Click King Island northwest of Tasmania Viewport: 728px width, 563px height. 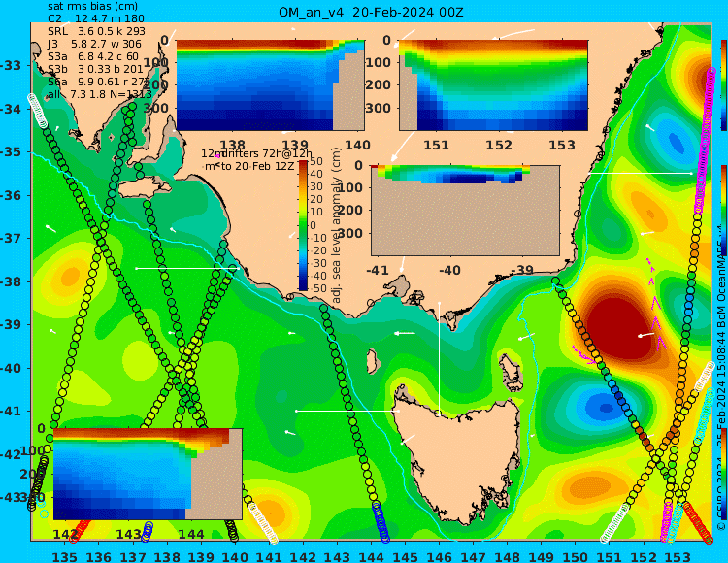click(372, 361)
